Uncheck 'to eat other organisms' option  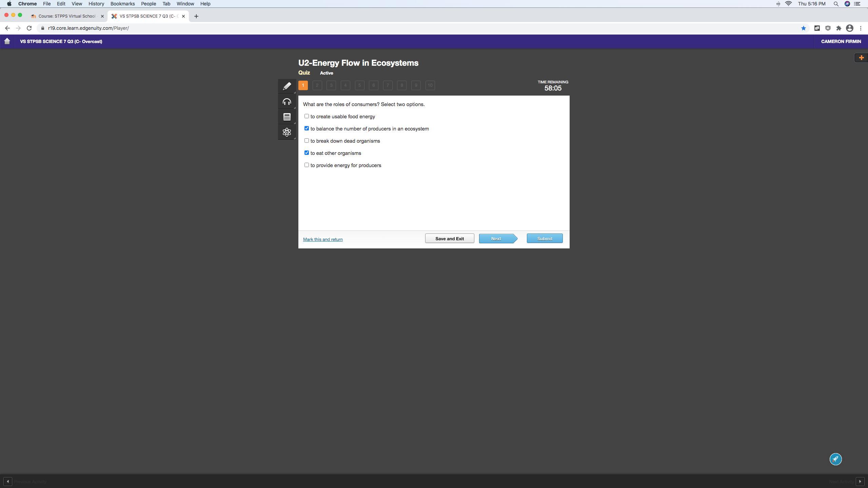(307, 153)
